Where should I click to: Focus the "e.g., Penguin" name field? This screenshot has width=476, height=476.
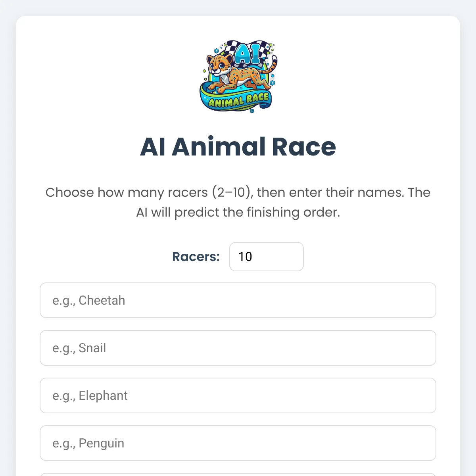pyautogui.click(x=238, y=443)
